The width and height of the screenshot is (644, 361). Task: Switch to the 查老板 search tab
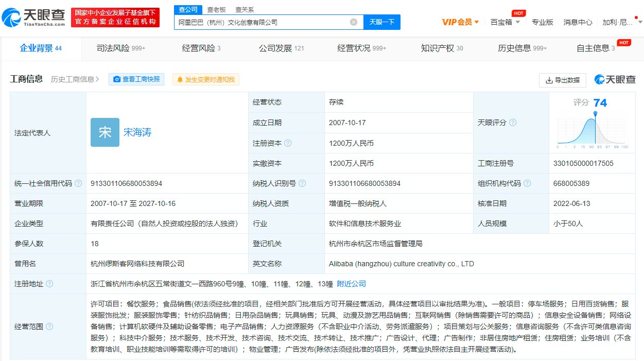[216, 9]
